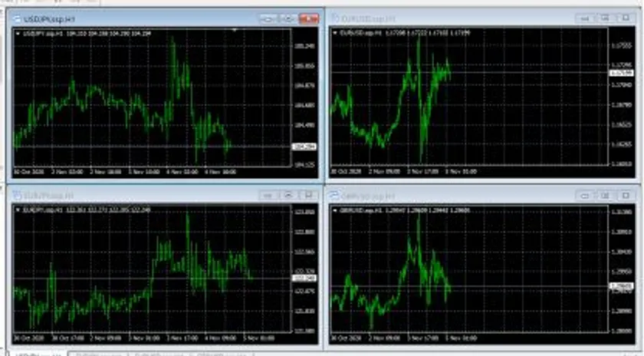Open the arrow menu beside EURUSD symbol label

coord(335,33)
